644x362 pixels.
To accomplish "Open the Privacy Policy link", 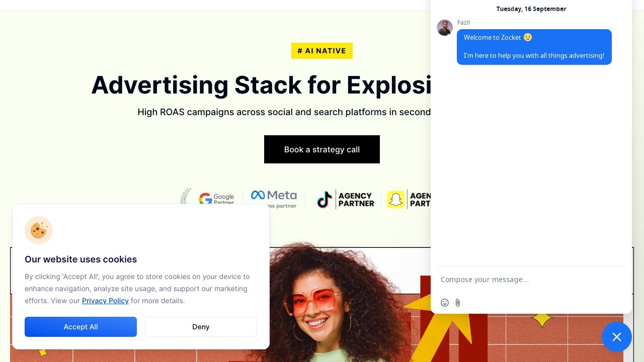I will (x=105, y=301).
